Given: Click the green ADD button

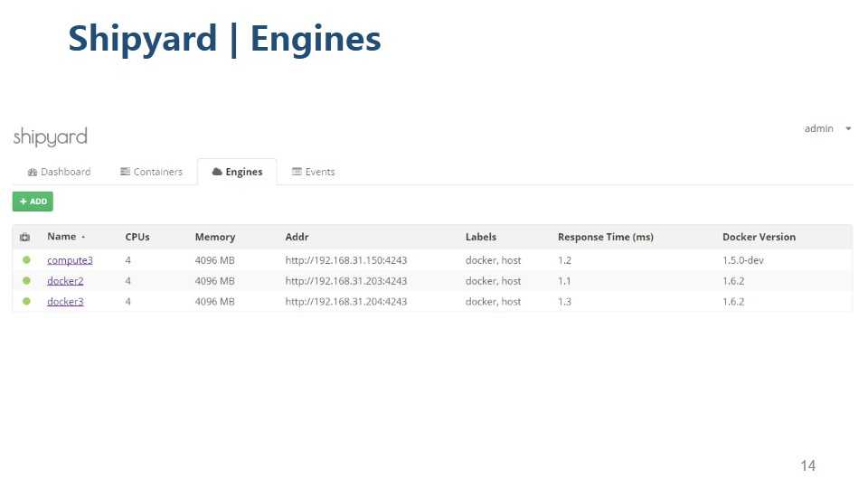Looking at the screenshot, I should coord(33,202).
